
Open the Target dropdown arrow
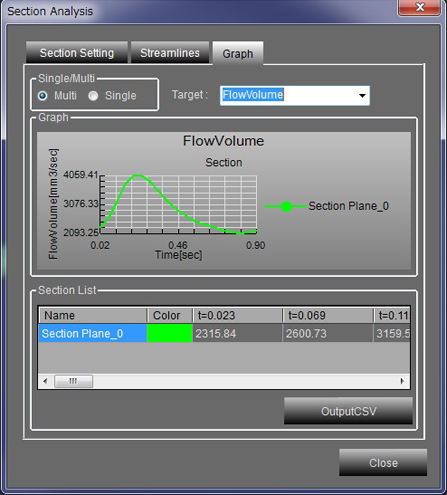pyautogui.click(x=362, y=96)
